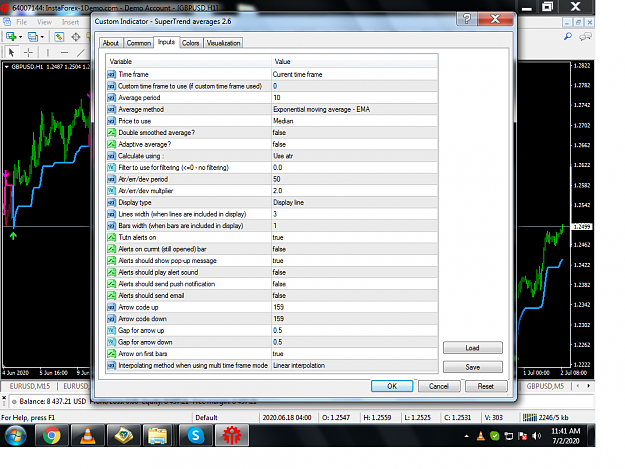Open the file explorer folder taskbar icon
Screen dimensions: 625x469
[157, 436]
